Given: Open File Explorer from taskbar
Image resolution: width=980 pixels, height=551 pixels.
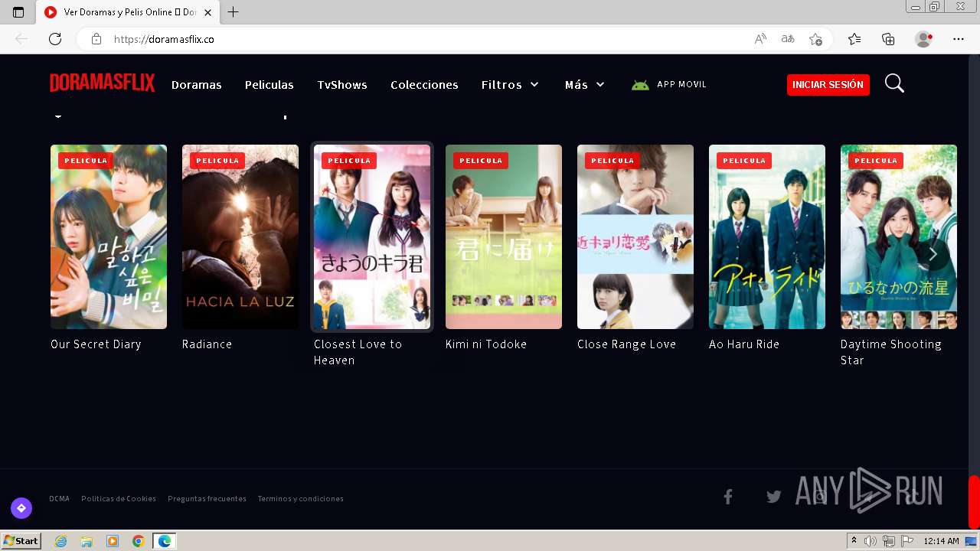Looking at the screenshot, I should (87, 541).
